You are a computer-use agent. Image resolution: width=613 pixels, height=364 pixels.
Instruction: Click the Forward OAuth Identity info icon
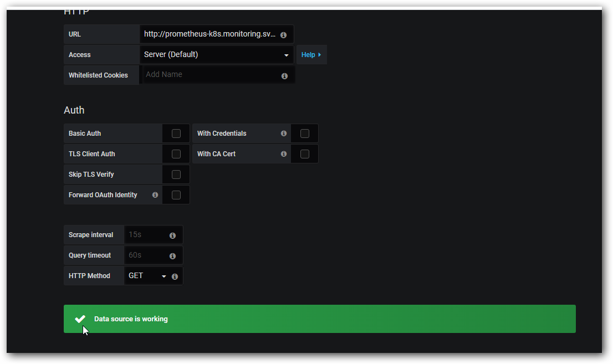(x=155, y=195)
